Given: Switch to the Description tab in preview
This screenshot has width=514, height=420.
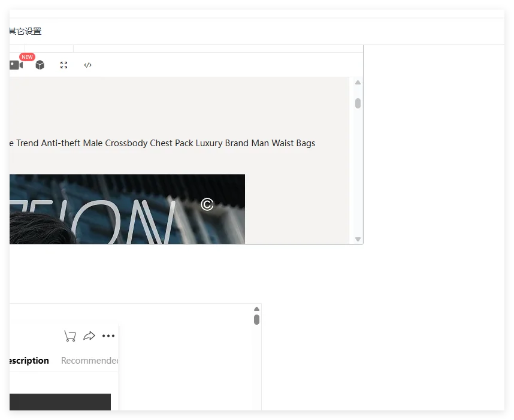Looking at the screenshot, I should click(29, 360).
